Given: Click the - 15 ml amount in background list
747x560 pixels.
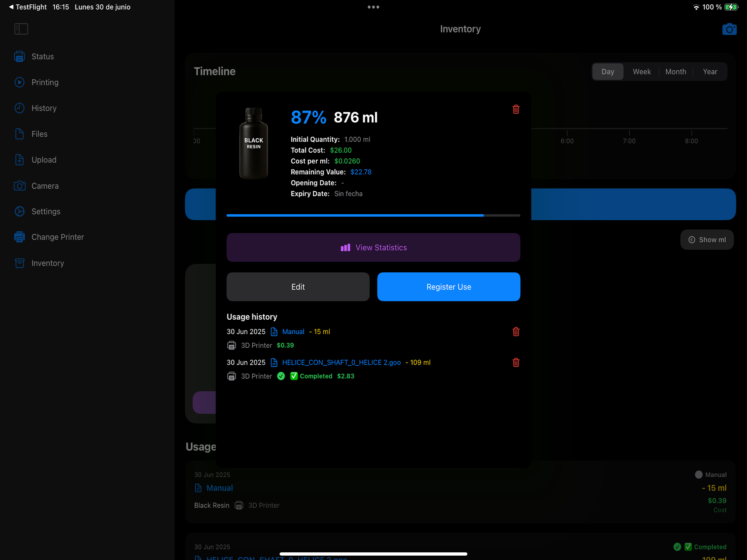Looking at the screenshot, I should tap(714, 488).
